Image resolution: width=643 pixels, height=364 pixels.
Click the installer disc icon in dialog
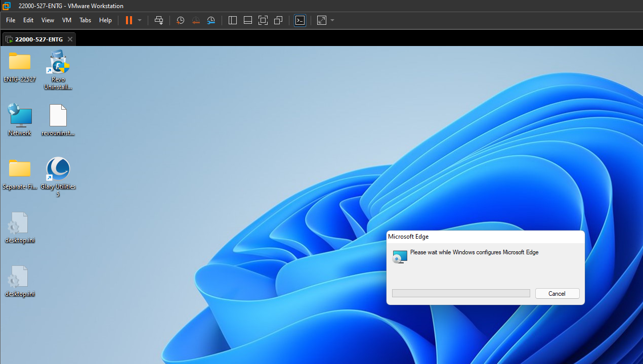coord(400,257)
